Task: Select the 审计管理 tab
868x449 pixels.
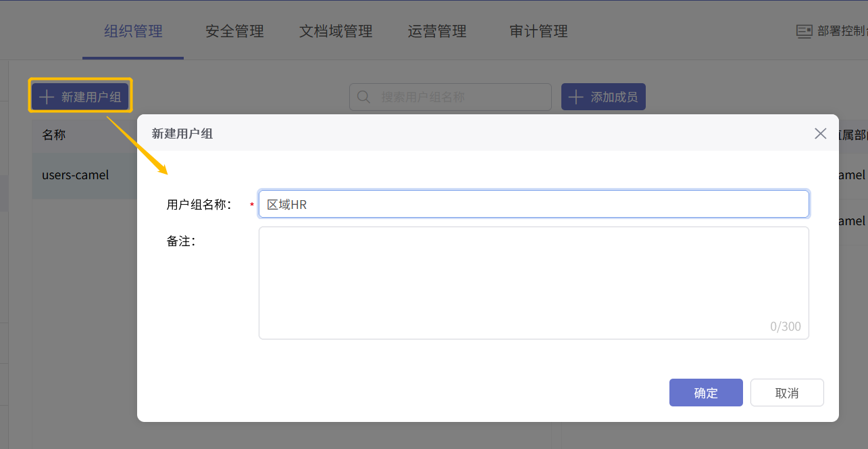Action: click(538, 31)
